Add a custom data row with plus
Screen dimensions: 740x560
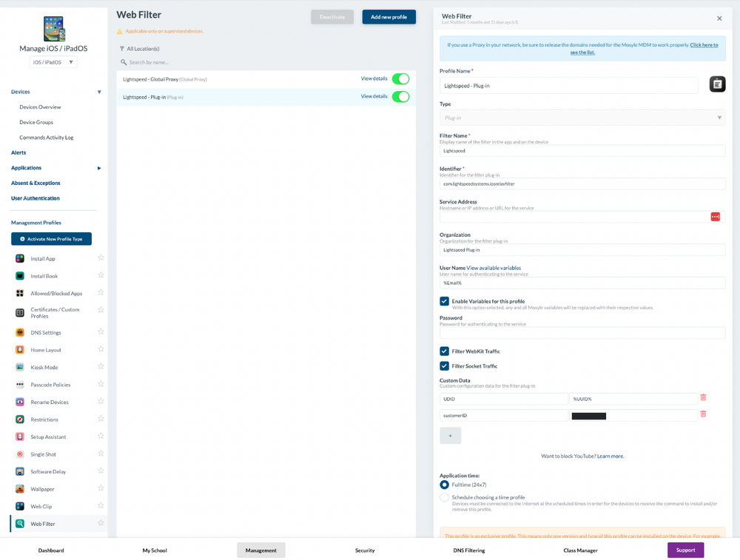pos(450,436)
